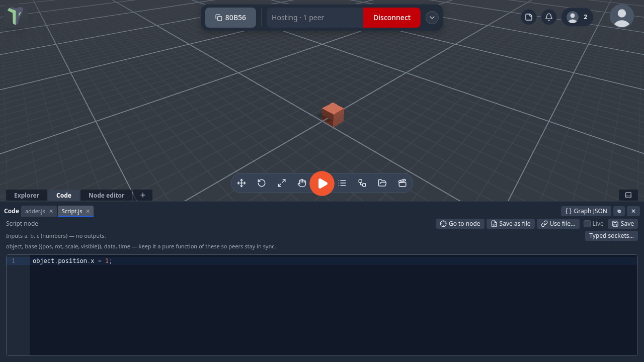Open the document page icon at top right

coord(529,17)
